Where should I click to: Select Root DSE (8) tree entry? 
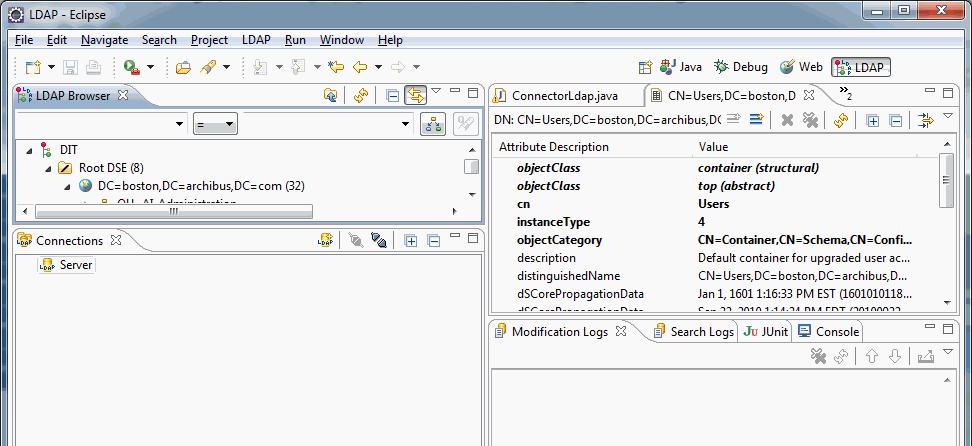[112, 167]
